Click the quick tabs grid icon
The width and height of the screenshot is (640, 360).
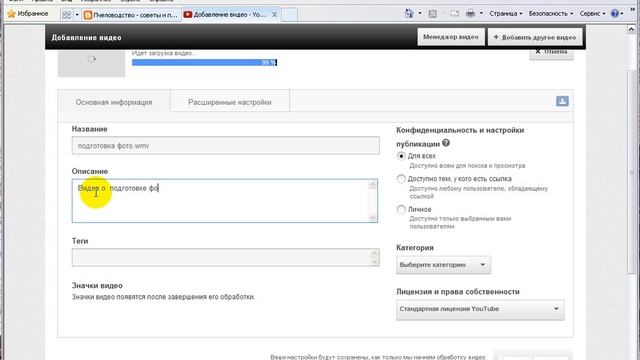click(x=66, y=15)
